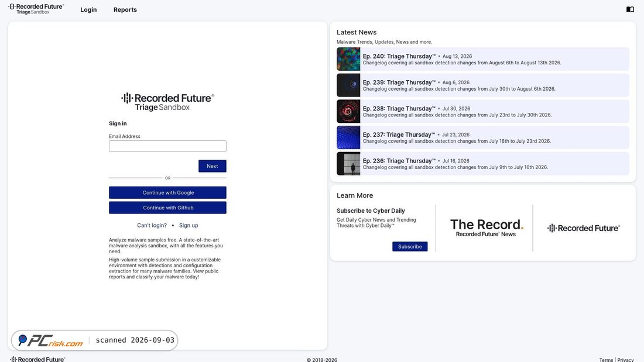Select changelog text for August 6th to 13th
Screen dimensions: 644x362
click(x=462, y=63)
